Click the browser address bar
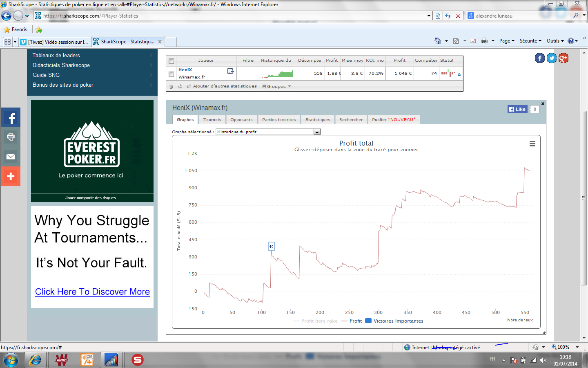Image resolution: width=588 pixels, height=368 pixels. pos(233,16)
